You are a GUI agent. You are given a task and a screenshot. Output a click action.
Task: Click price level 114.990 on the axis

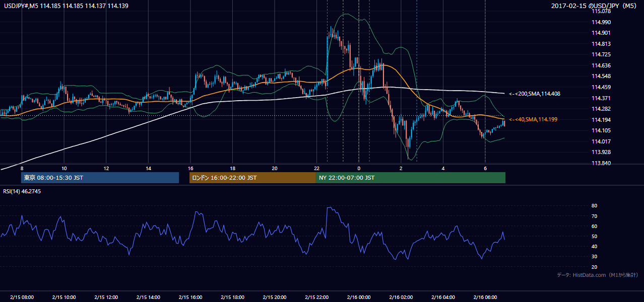[601, 22]
